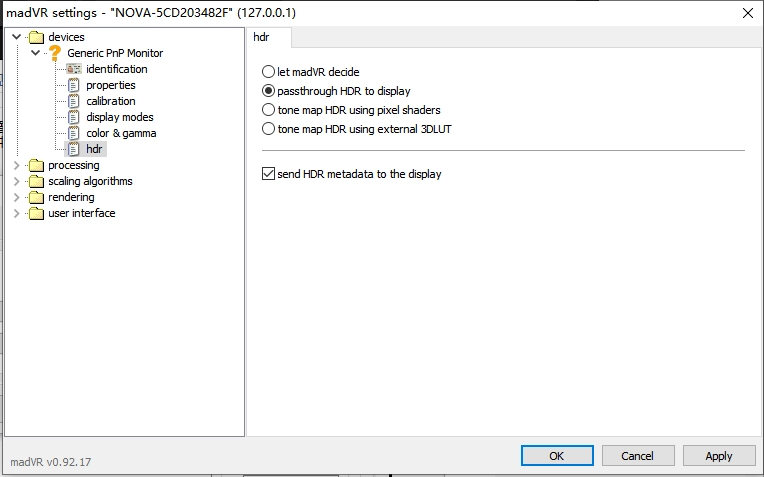Expand the rendering folder
764x477 pixels.
[x=17, y=197]
